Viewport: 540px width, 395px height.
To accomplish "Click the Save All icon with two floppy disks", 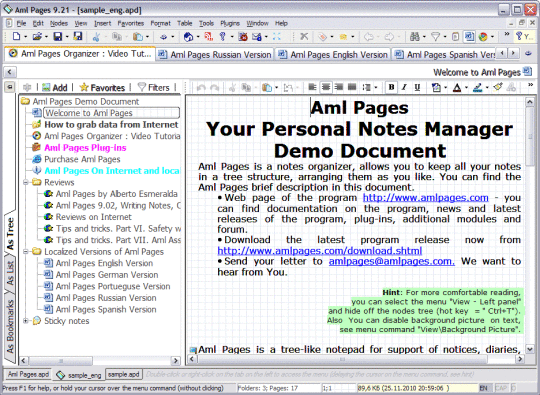I will pyautogui.click(x=78, y=36).
